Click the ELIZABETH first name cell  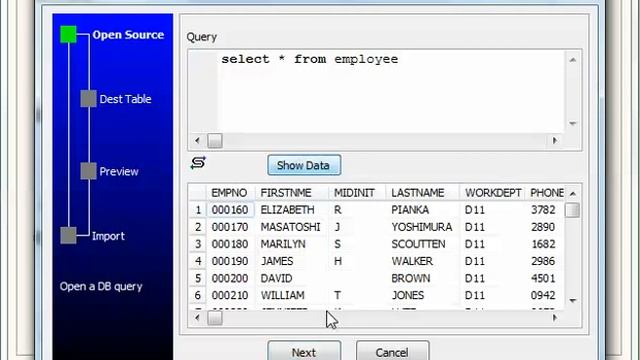[292, 210]
